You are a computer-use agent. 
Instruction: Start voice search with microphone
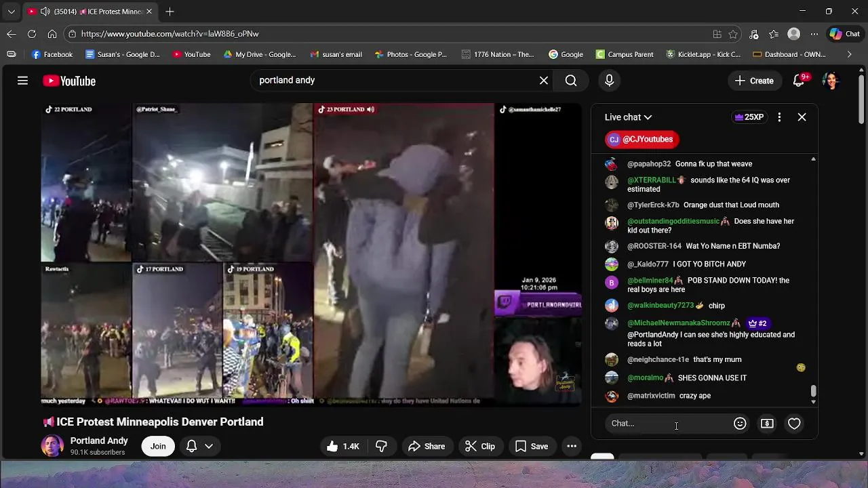click(x=609, y=81)
